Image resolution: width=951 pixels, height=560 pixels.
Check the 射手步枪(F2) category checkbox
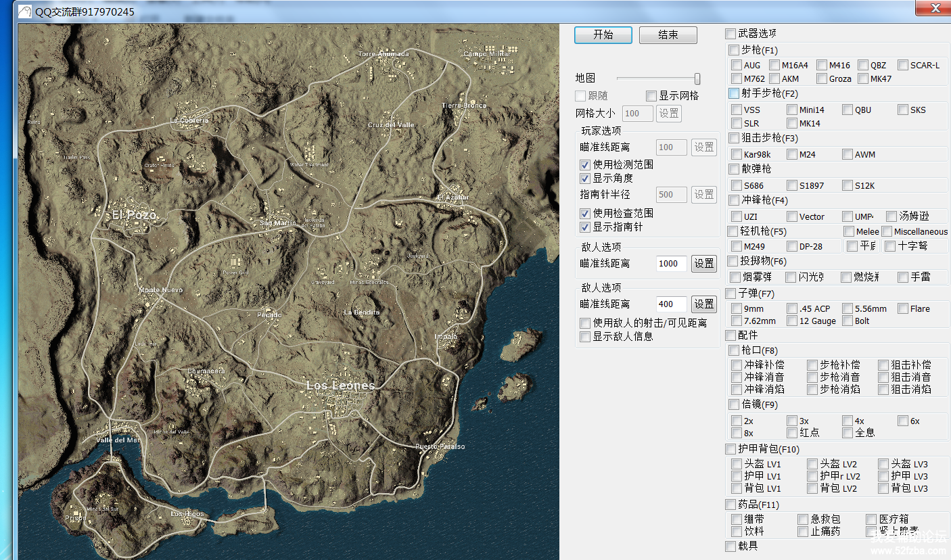pyautogui.click(x=734, y=93)
